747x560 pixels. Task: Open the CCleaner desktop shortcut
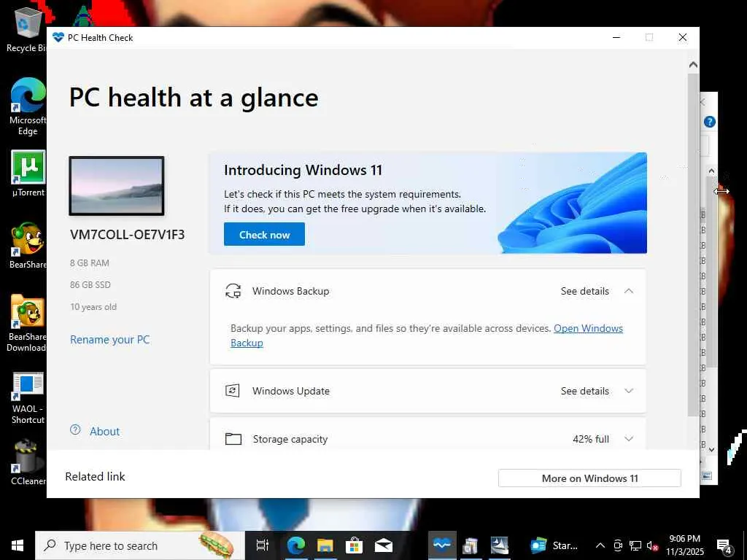(28, 463)
